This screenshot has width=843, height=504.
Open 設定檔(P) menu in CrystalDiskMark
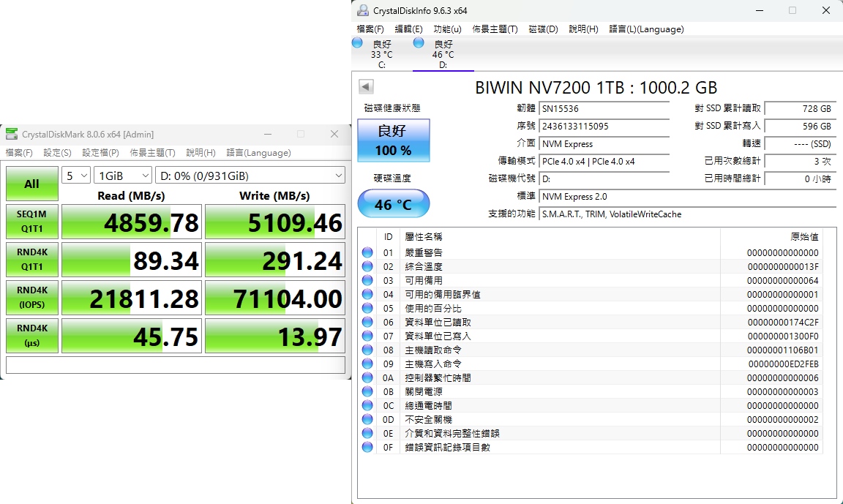[100, 153]
